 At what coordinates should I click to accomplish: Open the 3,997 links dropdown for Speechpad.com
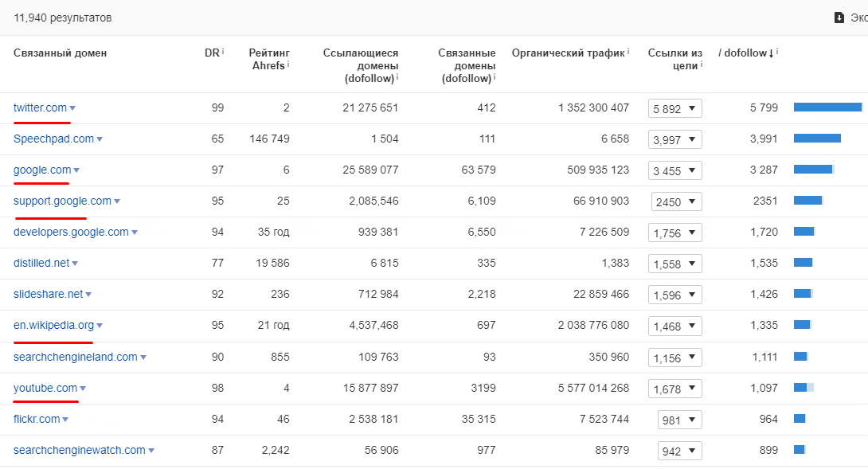675,139
